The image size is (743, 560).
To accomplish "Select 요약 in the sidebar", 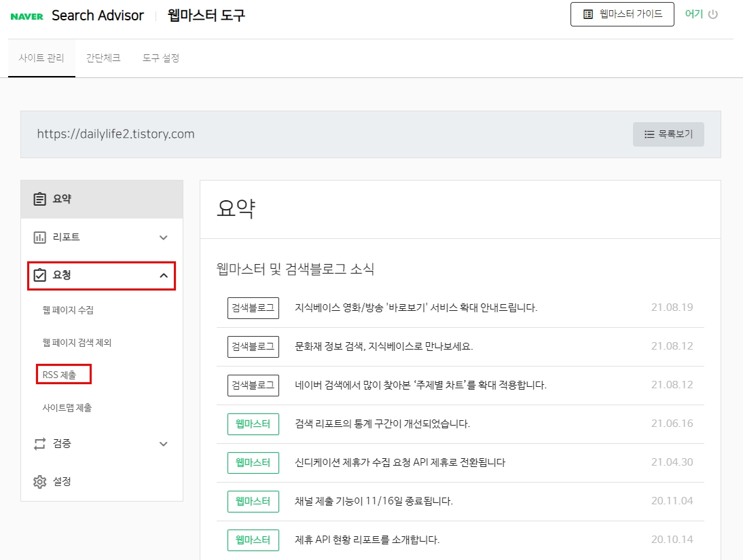I will (102, 199).
